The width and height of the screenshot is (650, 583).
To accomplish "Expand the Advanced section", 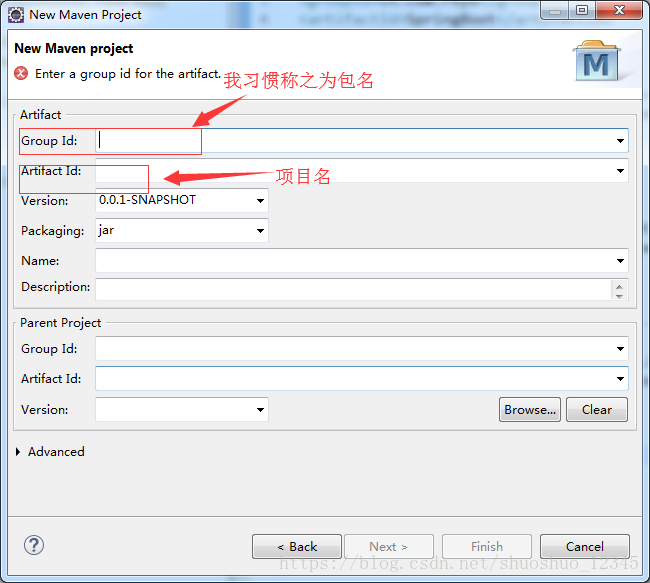I will click(x=18, y=452).
